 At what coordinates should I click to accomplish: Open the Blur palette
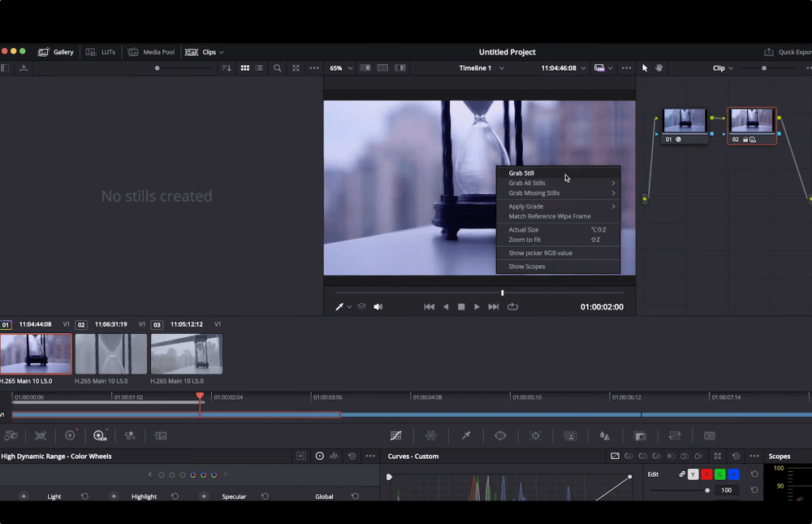pyautogui.click(x=605, y=436)
